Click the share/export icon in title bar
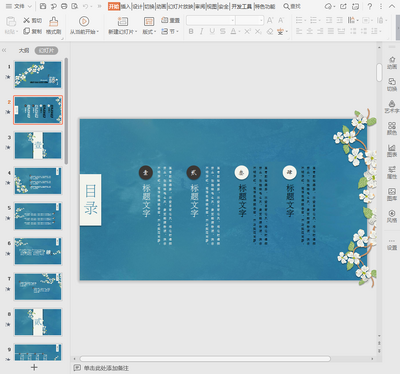The image size is (400, 374). click(343, 6)
